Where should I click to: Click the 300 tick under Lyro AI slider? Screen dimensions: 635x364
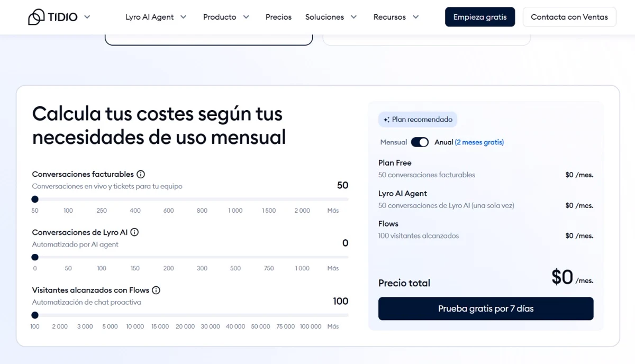click(202, 268)
